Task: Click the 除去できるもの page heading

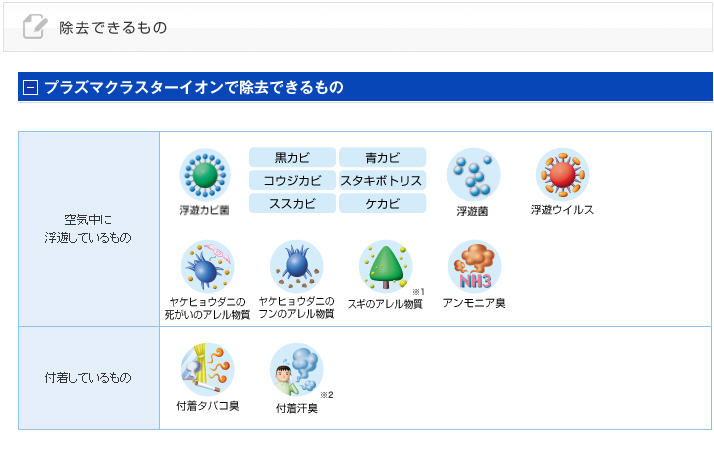Action: (x=113, y=27)
